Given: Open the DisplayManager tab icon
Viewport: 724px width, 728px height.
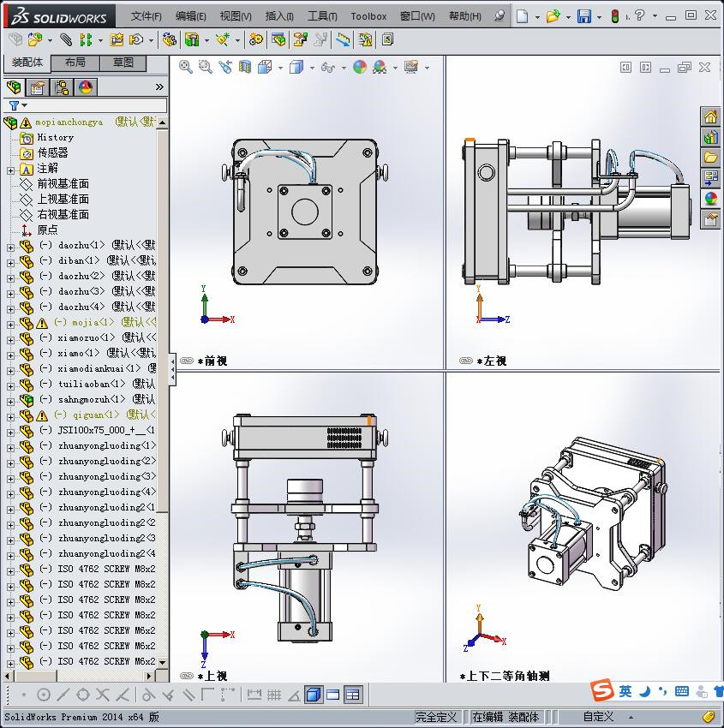Looking at the screenshot, I should (x=86, y=87).
